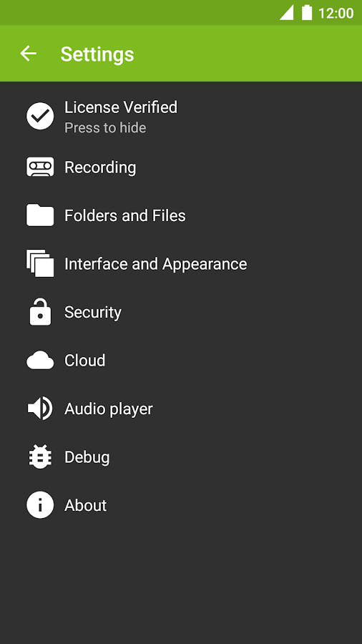Tap the Settings title text
Screen dimensions: 362x644
point(97,54)
